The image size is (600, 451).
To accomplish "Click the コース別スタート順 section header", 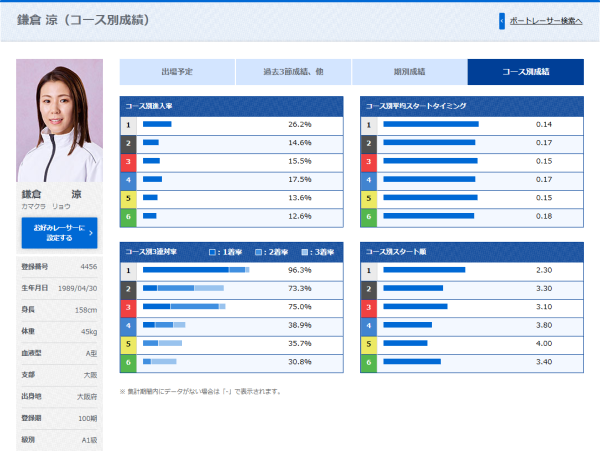I will (x=472, y=252).
